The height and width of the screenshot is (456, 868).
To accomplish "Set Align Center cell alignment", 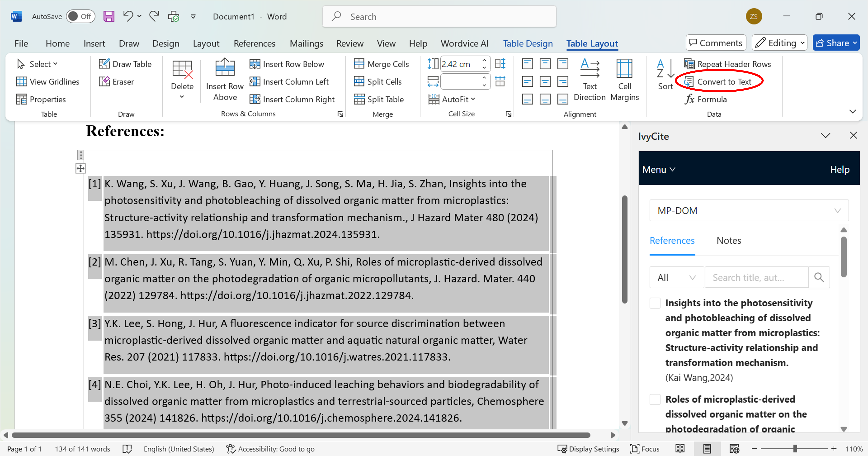I will coord(545,81).
